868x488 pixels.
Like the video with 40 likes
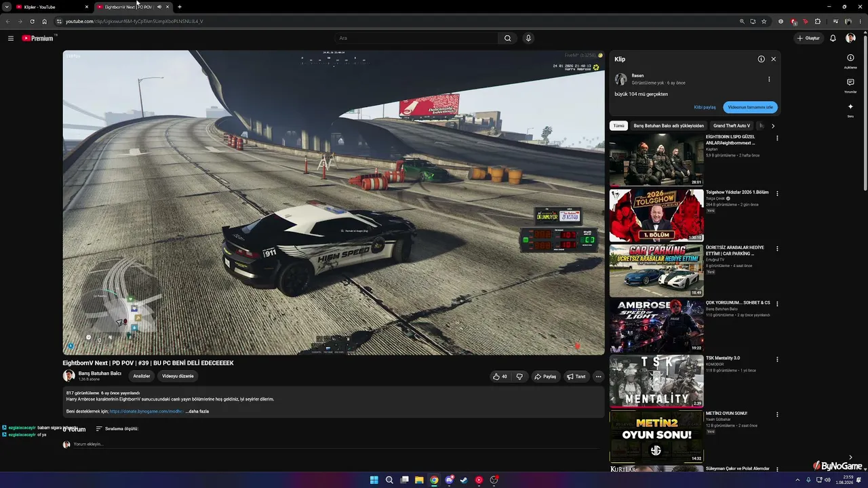click(500, 376)
